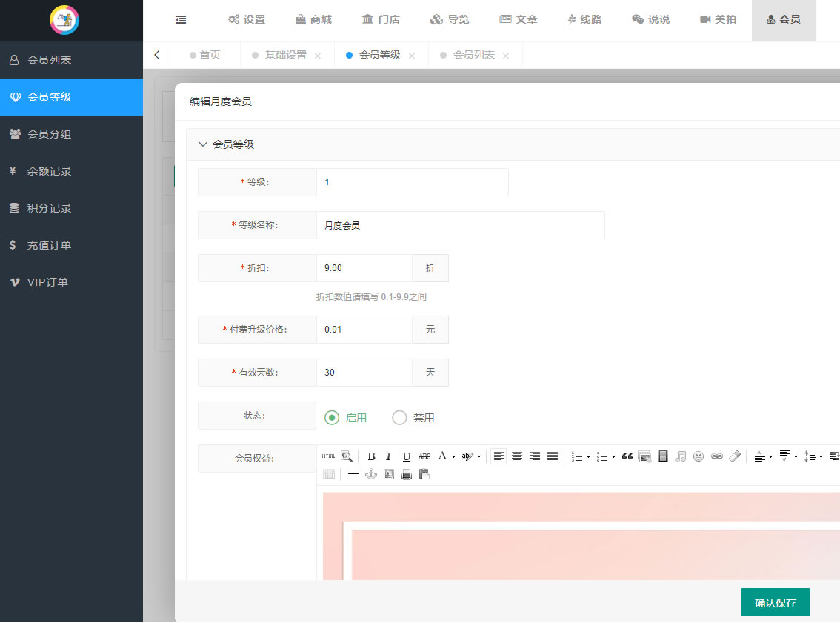The height and width of the screenshot is (623, 840).
Task: Insert video via film icon
Action: pyautogui.click(x=663, y=456)
